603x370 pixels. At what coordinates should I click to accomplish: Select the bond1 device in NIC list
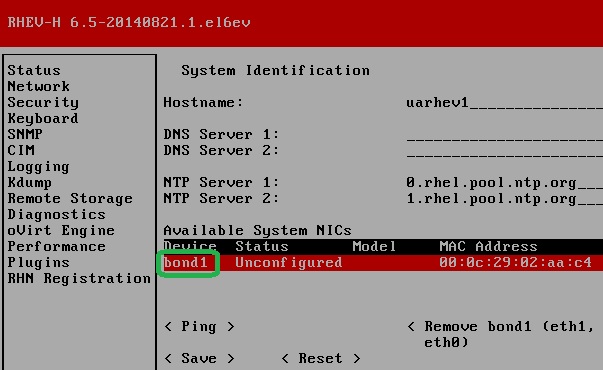186,263
